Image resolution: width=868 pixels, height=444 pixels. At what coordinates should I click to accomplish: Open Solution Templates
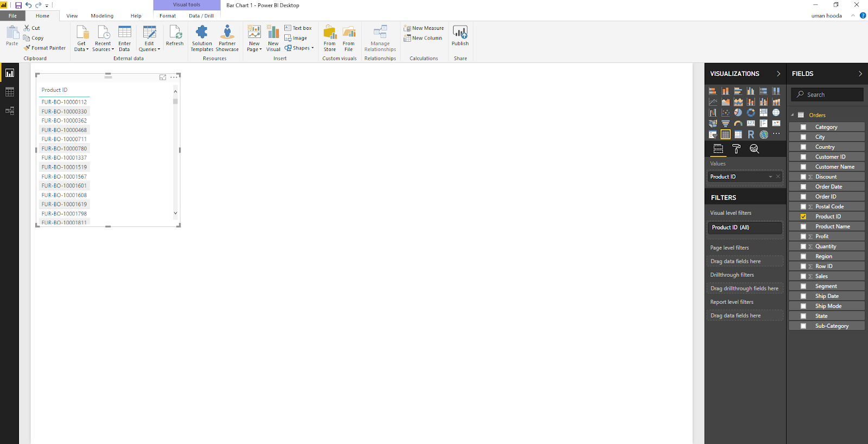(202, 39)
